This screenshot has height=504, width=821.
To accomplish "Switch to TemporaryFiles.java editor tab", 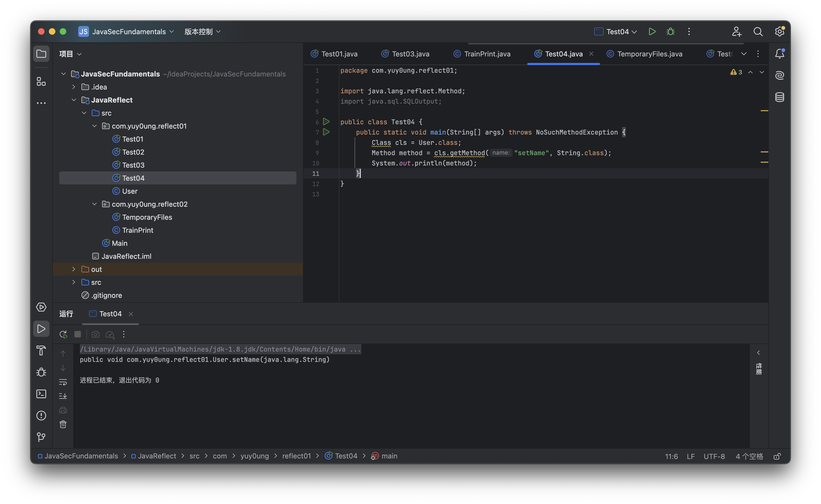I will click(x=649, y=54).
